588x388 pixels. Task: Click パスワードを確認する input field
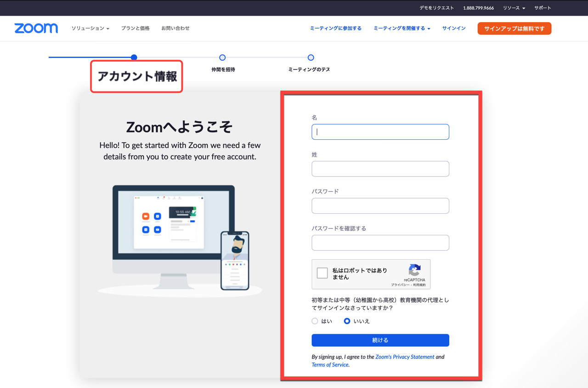(x=380, y=243)
